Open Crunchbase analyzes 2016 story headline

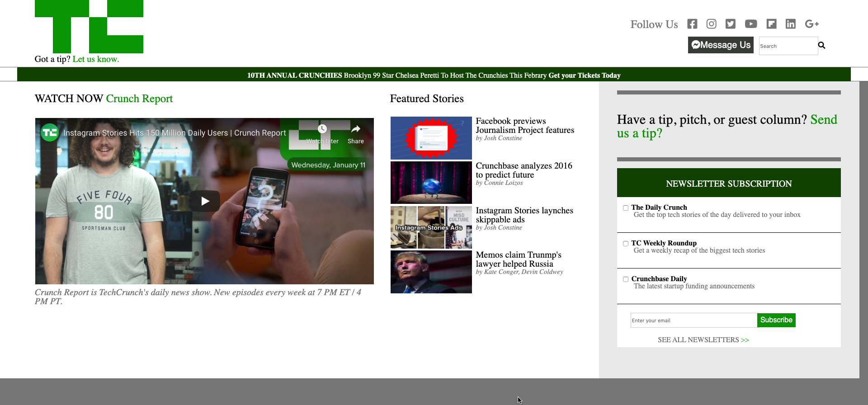pyautogui.click(x=524, y=170)
